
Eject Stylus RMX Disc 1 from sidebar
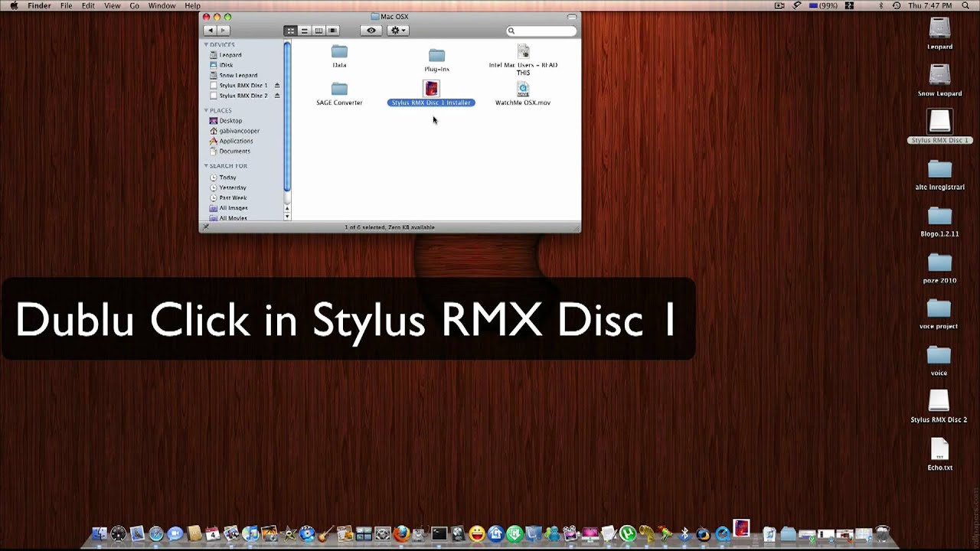[277, 85]
